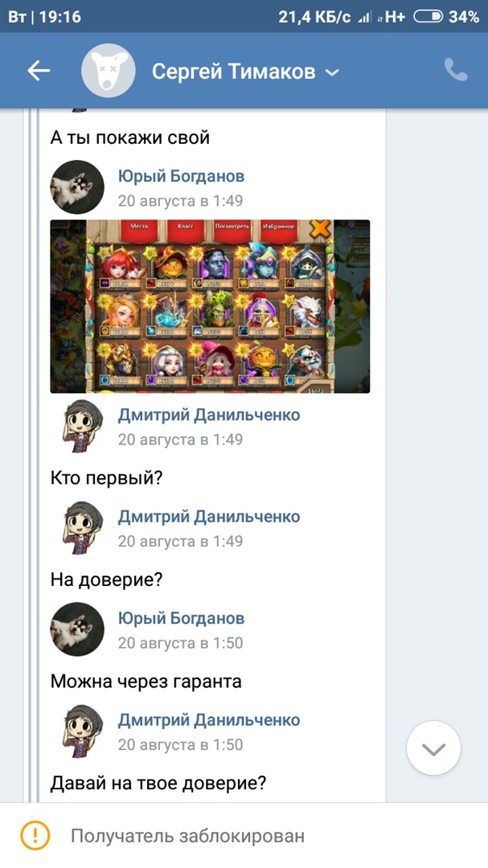
Task: Open the Дмитрий Данильченко name link at 1:50
Action: 209,719
